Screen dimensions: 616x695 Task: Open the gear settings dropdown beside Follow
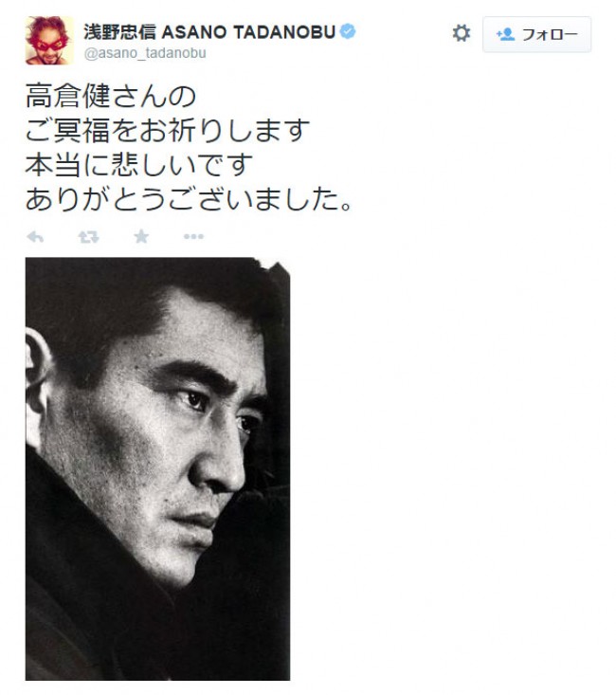point(462,33)
